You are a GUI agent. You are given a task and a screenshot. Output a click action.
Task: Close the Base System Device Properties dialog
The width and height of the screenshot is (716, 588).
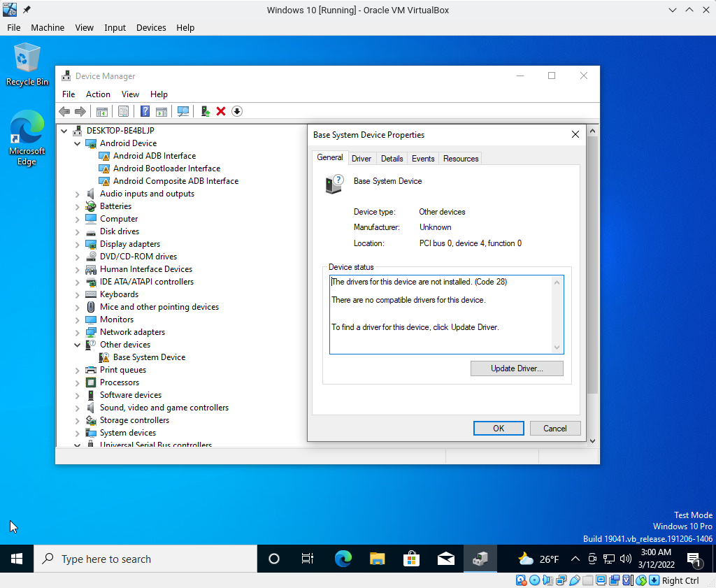click(575, 134)
